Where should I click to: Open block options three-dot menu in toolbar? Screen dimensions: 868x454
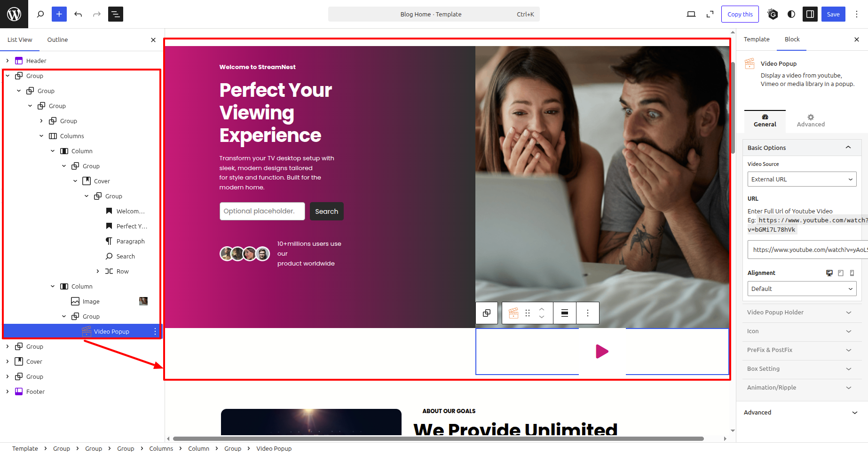(588, 313)
